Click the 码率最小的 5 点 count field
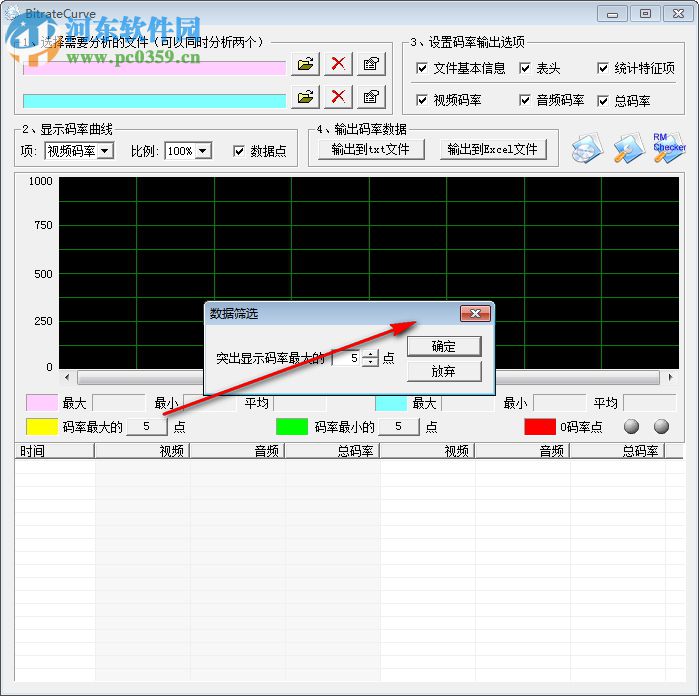 pos(399,427)
